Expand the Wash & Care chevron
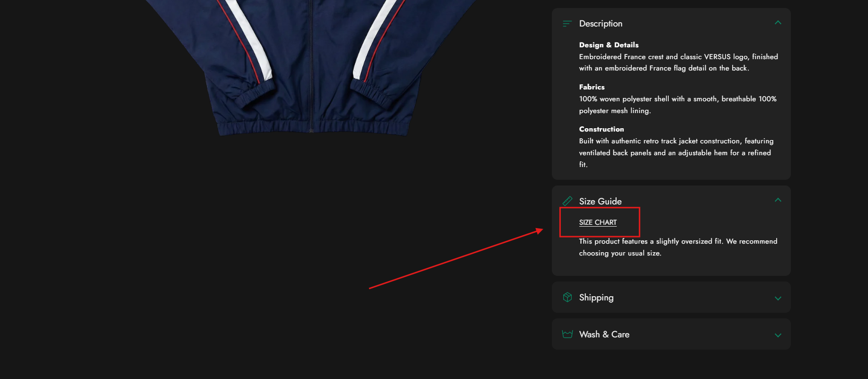 [778, 335]
